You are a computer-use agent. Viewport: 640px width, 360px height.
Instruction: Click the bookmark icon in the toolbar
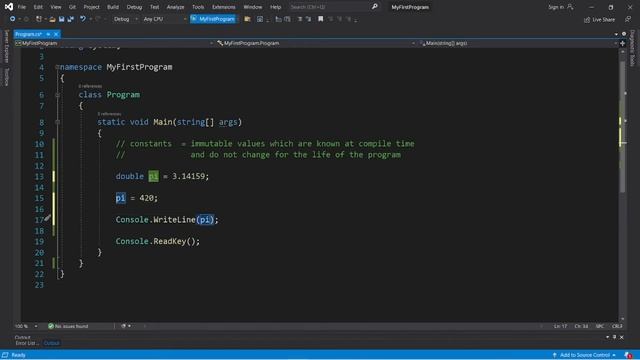[x=320, y=19]
